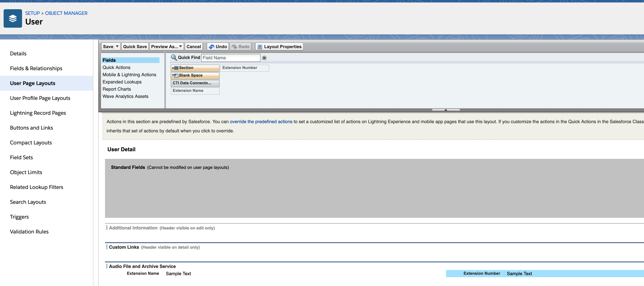Open Object Limits
The image size is (644, 286).
tap(26, 172)
